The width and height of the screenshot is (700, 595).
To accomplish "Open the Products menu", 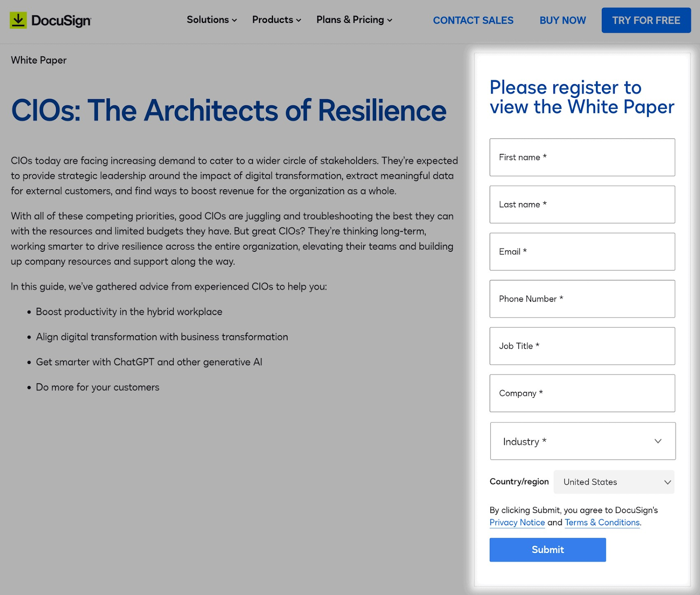I will [273, 20].
